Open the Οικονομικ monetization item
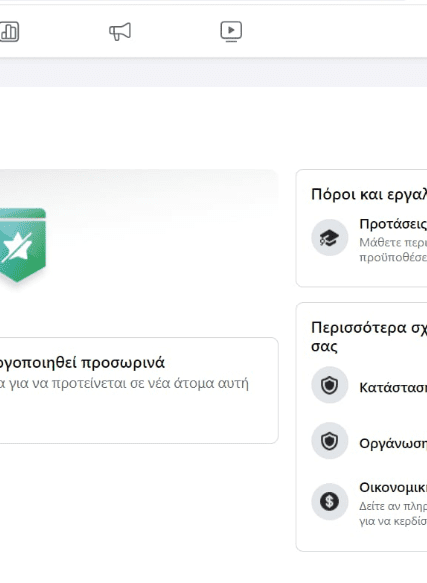 [393, 487]
